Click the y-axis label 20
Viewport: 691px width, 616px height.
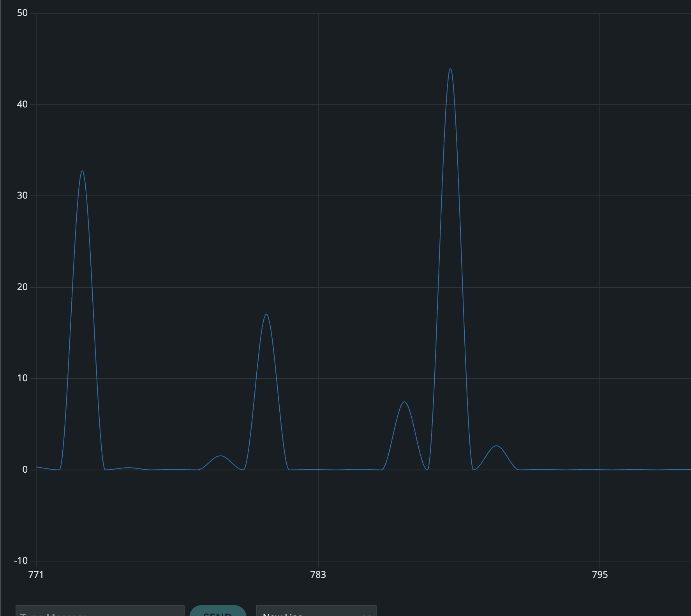pos(23,287)
